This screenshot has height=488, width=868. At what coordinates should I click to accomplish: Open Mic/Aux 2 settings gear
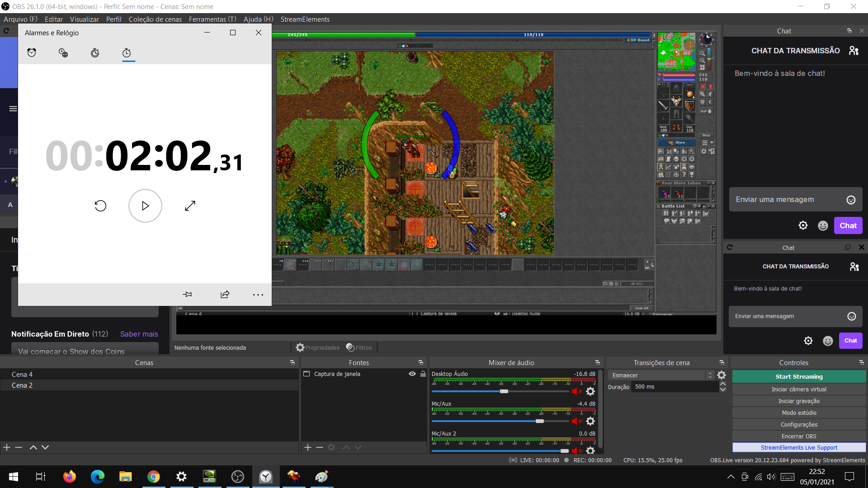click(x=590, y=450)
